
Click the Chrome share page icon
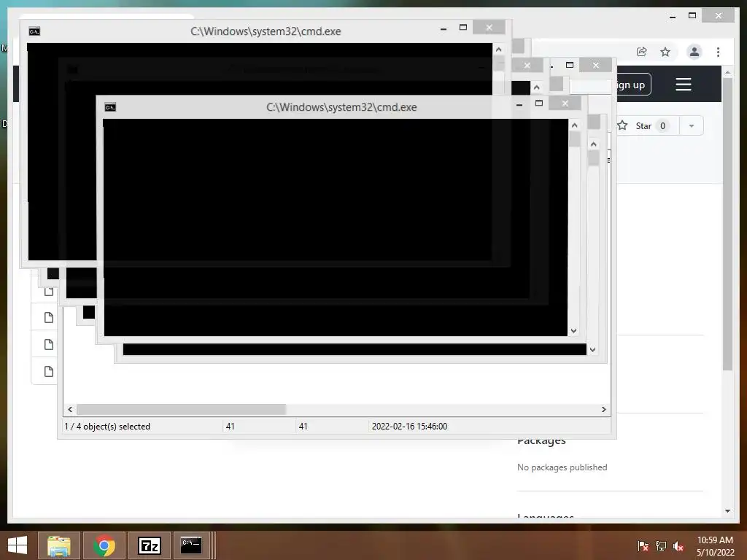[x=642, y=52]
